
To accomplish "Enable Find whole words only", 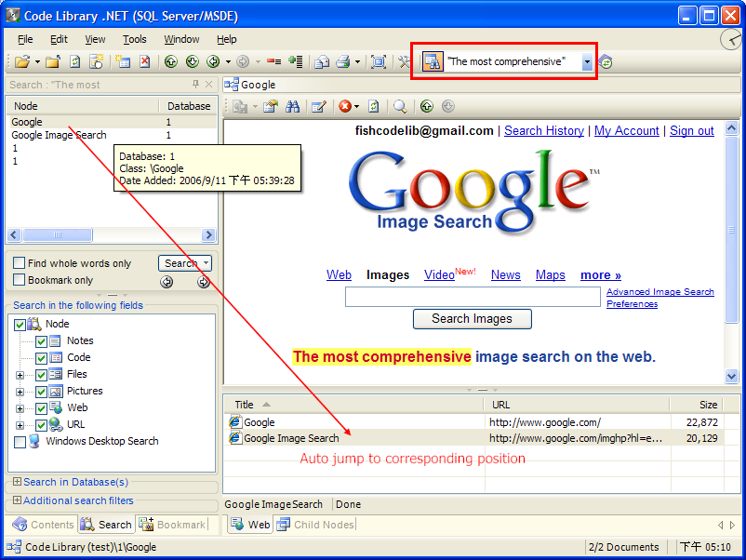I will coord(19,263).
